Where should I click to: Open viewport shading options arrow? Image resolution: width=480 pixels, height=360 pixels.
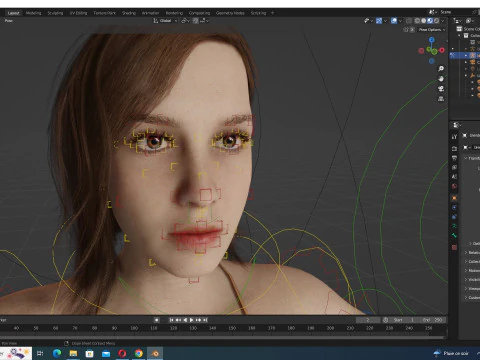coord(443,21)
